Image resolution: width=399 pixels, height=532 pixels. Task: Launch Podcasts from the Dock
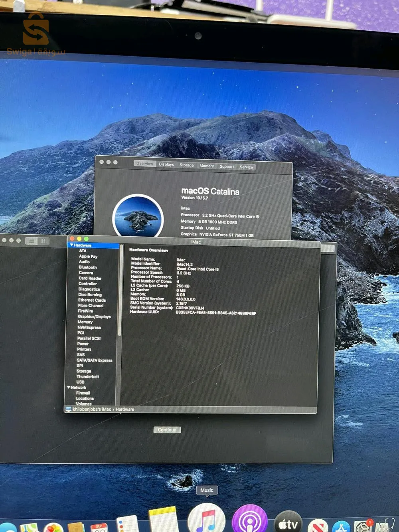(249, 520)
